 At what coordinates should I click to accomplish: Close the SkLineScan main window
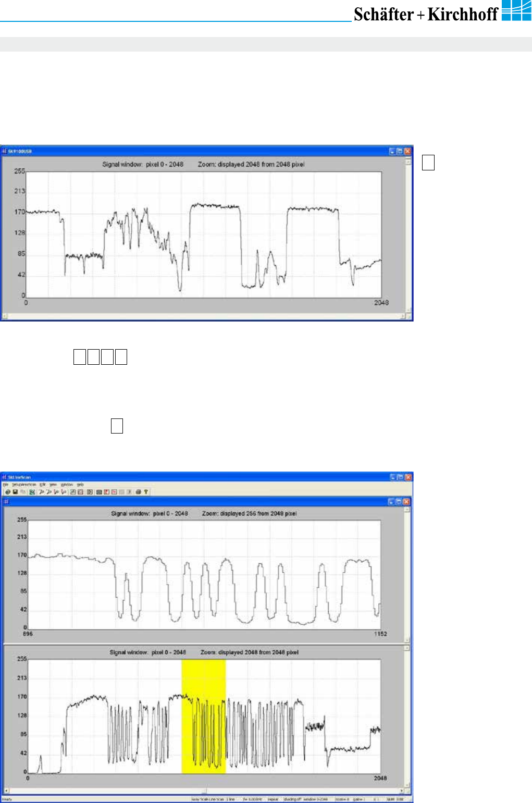[409, 477]
